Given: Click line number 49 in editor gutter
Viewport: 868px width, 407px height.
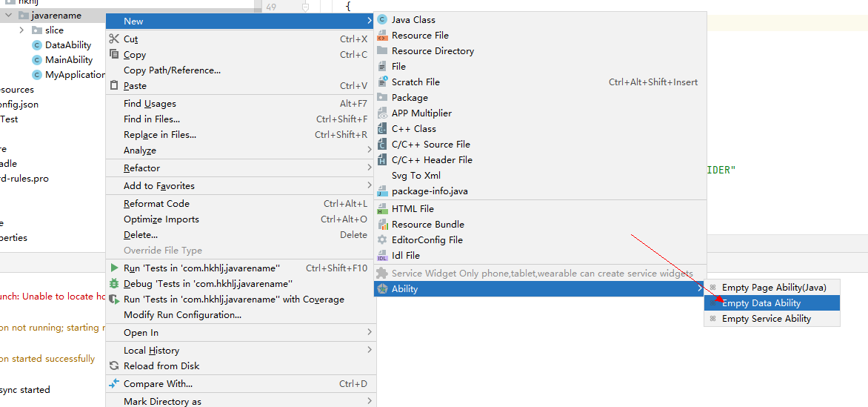Looking at the screenshot, I should tap(271, 7).
